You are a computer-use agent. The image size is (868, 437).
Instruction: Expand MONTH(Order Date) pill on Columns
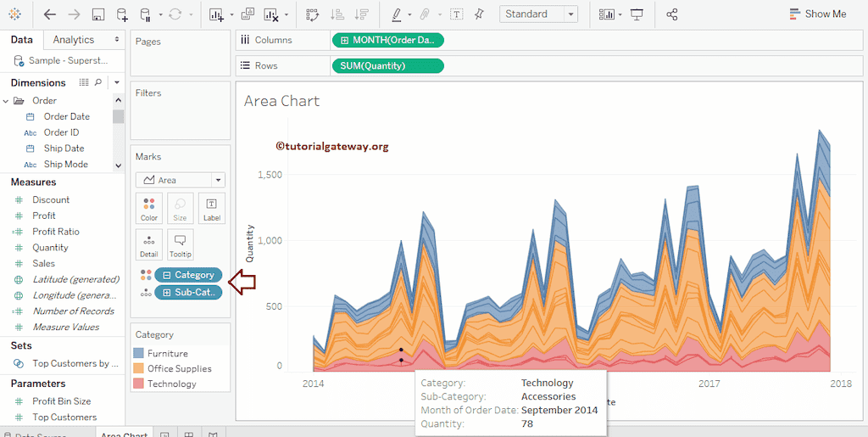pyautogui.click(x=344, y=40)
